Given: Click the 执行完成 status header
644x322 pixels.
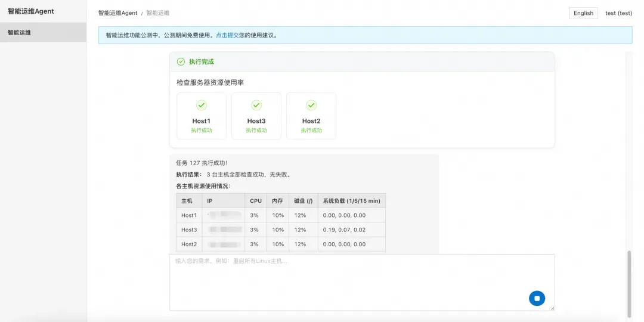Looking at the screenshot, I should [x=362, y=61].
